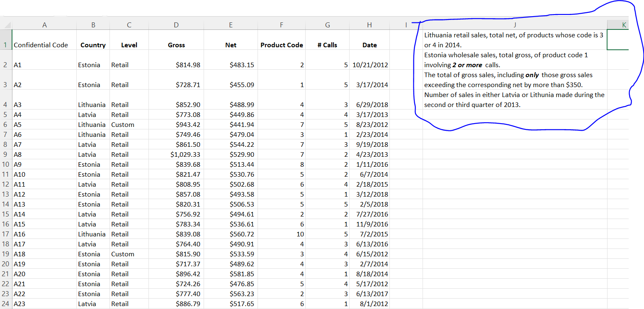Select the Level column header
This screenshot has width=644, height=309.
[129, 24]
